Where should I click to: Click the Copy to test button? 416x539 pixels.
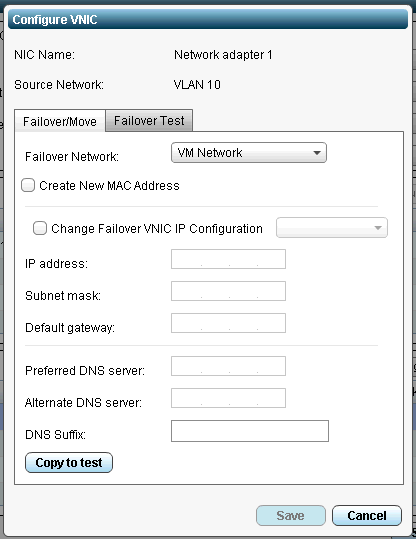coord(69,463)
